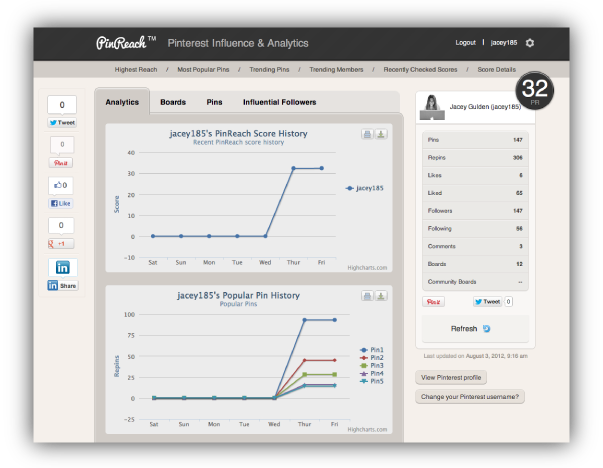Image resolution: width=603 pixels, height=468 pixels.
Task: Click the Community Boards stat row
Action: (475, 282)
